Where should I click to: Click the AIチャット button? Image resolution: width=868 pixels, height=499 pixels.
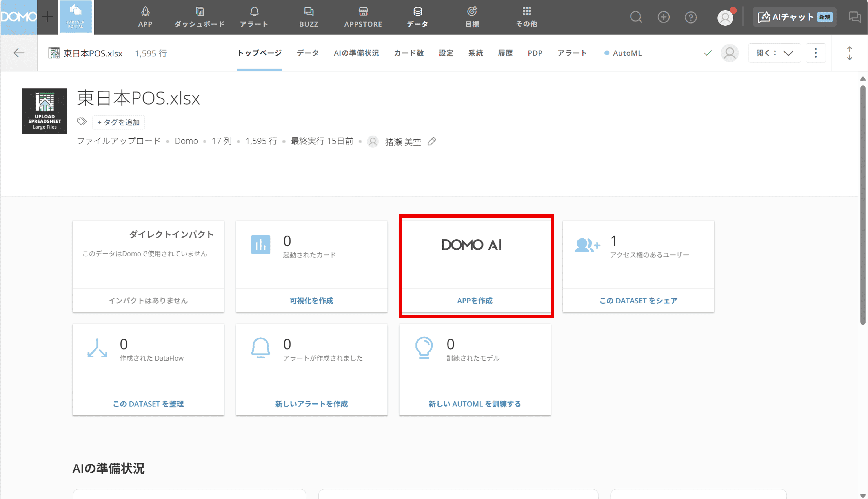point(794,17)
